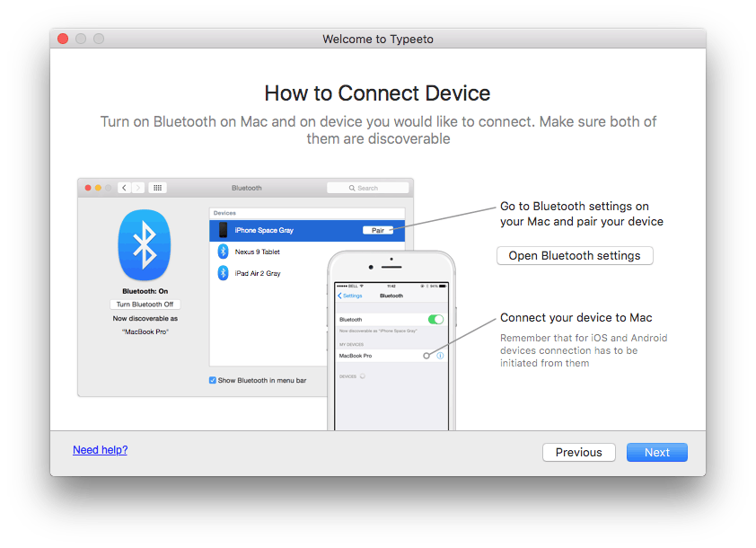756x548 pixels.
Task: Go to the Next step
Action: pos(656,453)
